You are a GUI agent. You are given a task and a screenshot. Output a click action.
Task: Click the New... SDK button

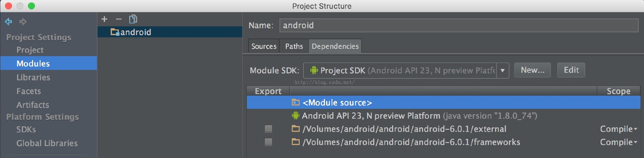coord(532,70)
